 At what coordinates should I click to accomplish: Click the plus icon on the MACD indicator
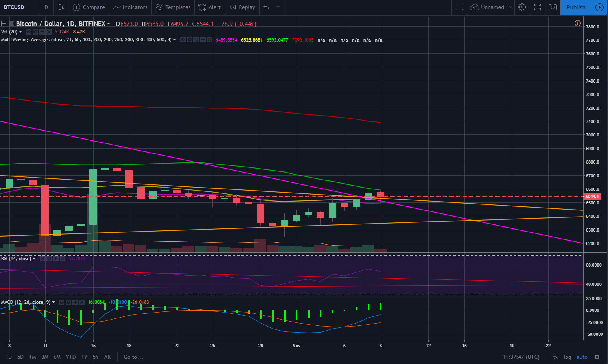(75, 302)
